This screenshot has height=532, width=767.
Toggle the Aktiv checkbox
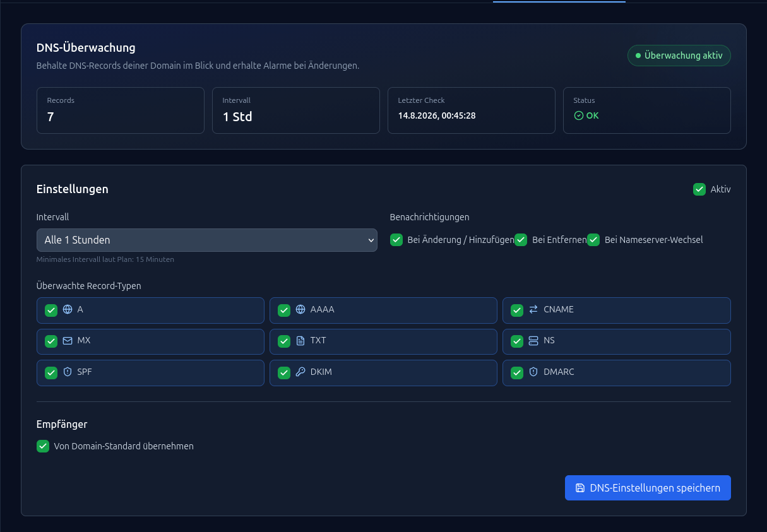[699, 189]
